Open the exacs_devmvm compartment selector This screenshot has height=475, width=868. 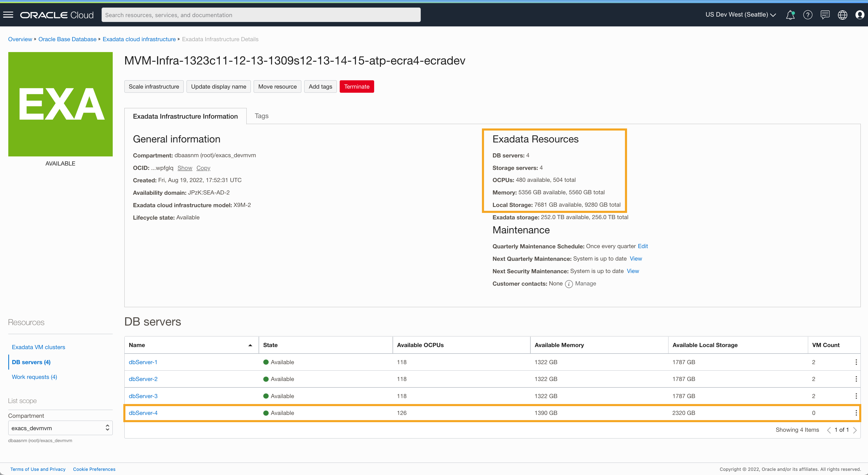(60, 428)
